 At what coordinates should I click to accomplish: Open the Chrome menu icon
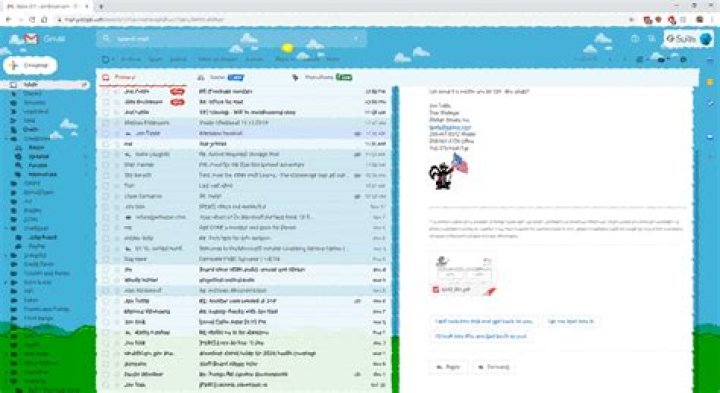(x=712, y=20)
